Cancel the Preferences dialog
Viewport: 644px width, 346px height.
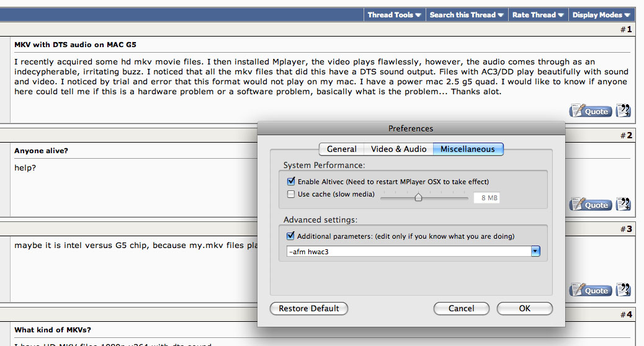pos(461,308)
